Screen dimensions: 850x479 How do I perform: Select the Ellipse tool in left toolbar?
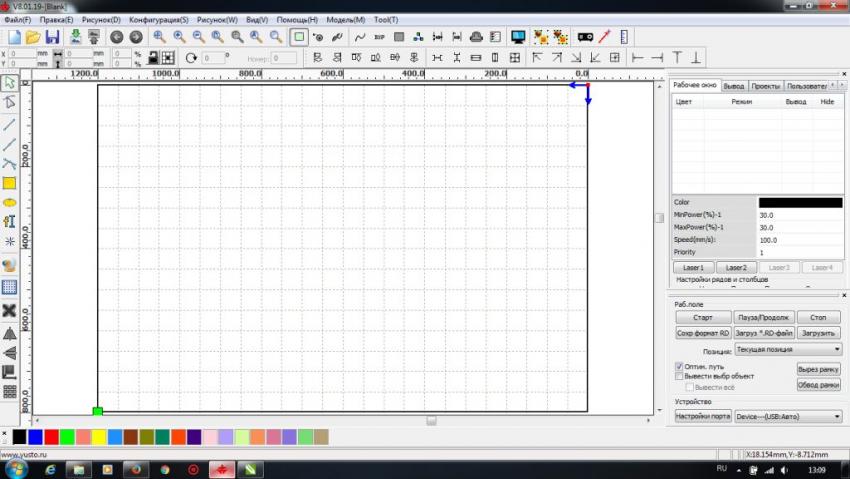pos(10,203)
